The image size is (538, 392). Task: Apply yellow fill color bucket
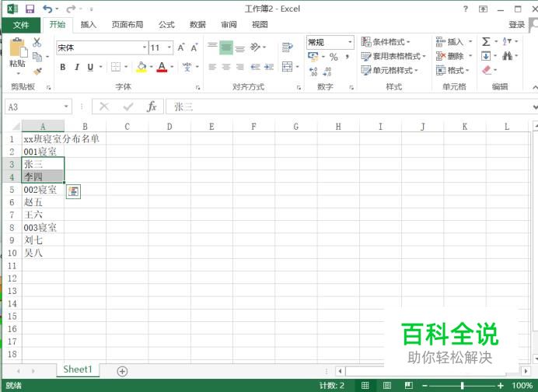pyautogui.click(x=141, y=67)
